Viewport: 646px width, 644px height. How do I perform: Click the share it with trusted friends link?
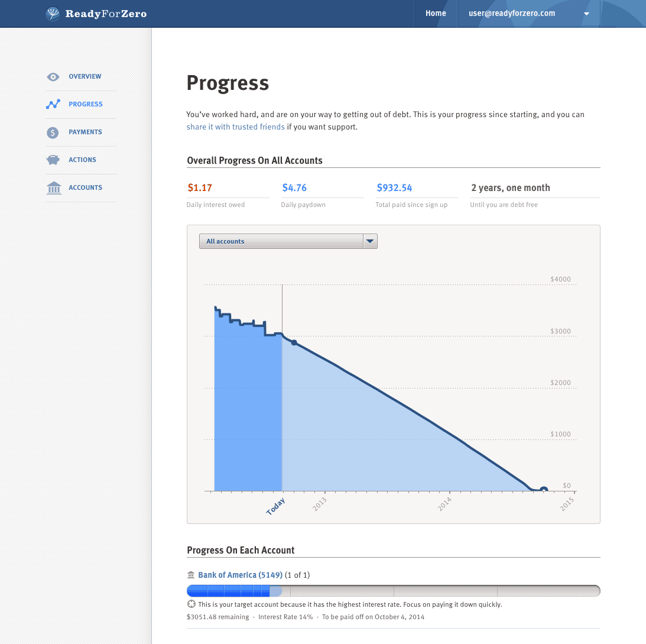click(x=236, y=127)
